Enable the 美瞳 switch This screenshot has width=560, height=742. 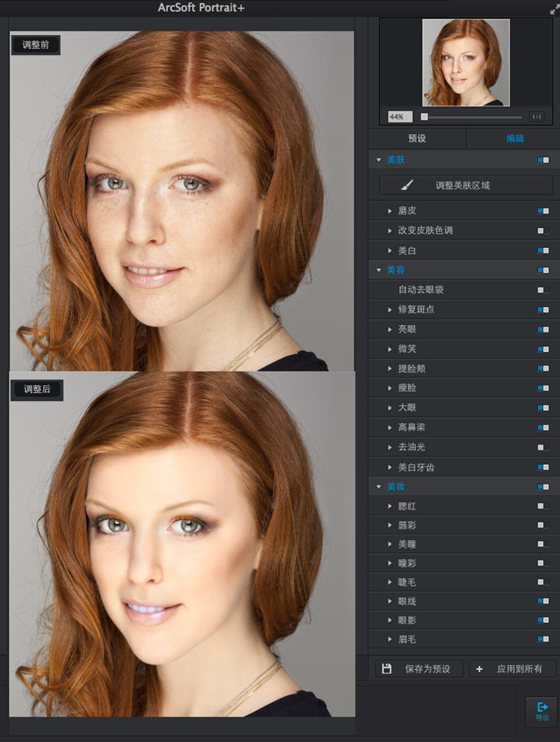pos(543,544)
